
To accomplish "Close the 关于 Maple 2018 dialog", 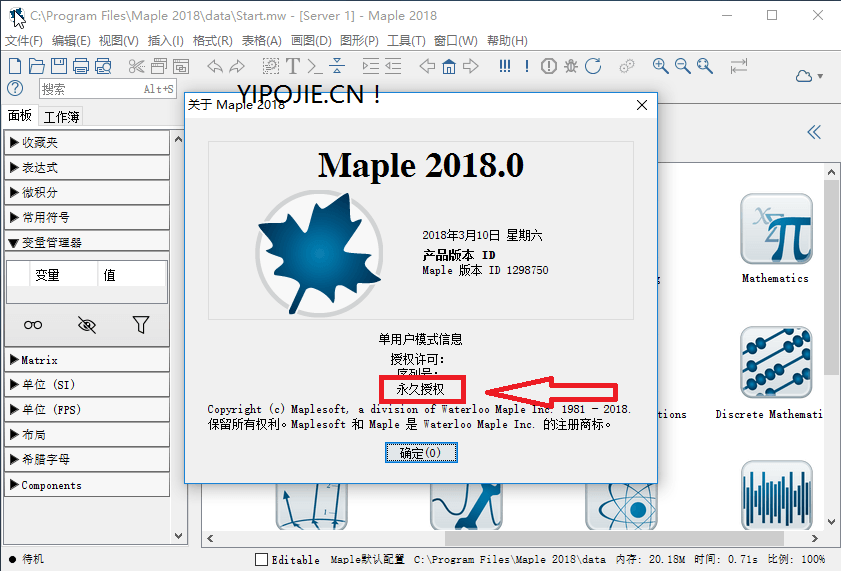I will click(x=641, y=105).
